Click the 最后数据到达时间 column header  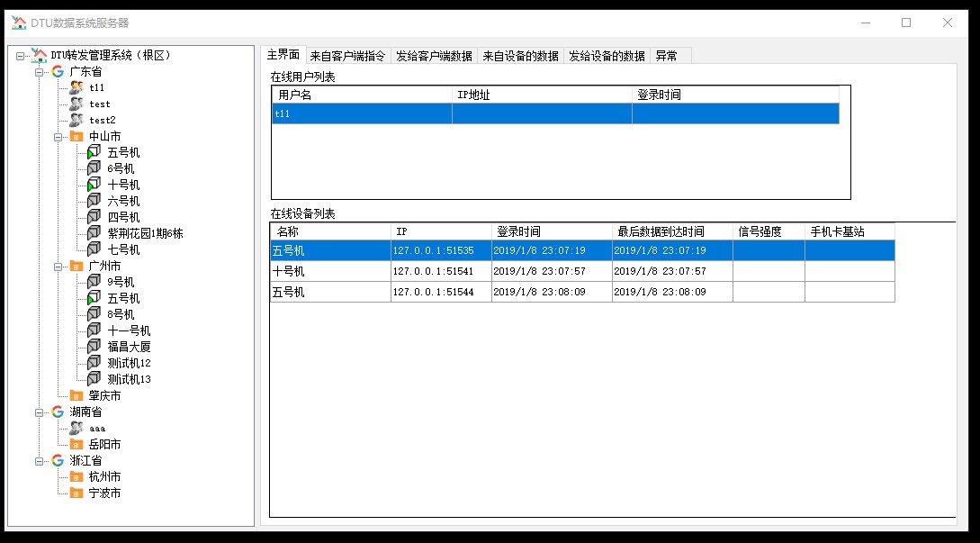pyautogui.click(x=672, y=231)
